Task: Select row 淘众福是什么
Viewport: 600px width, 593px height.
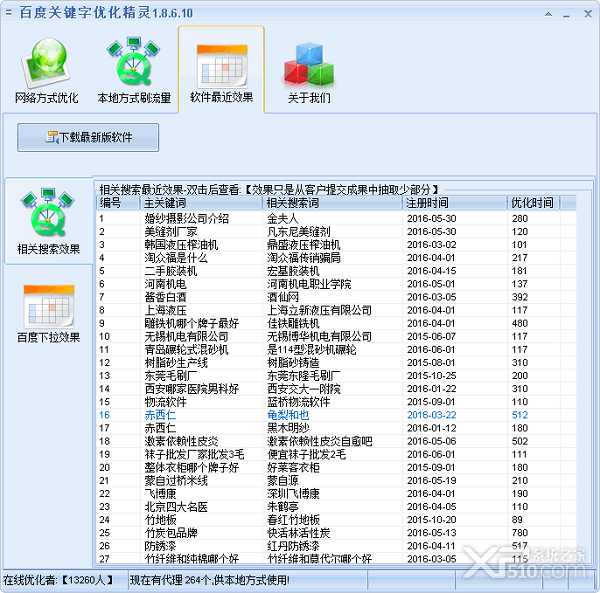Action: (x=336, y=257)
